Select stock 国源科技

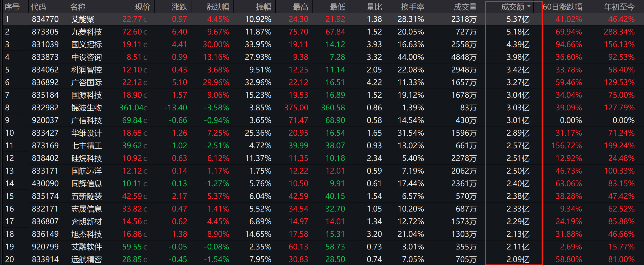[86, 95]
